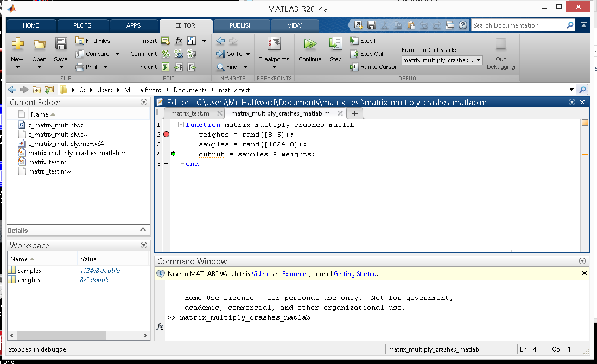Click Run to Cursor
597x364 pixels.
[373, 67]
